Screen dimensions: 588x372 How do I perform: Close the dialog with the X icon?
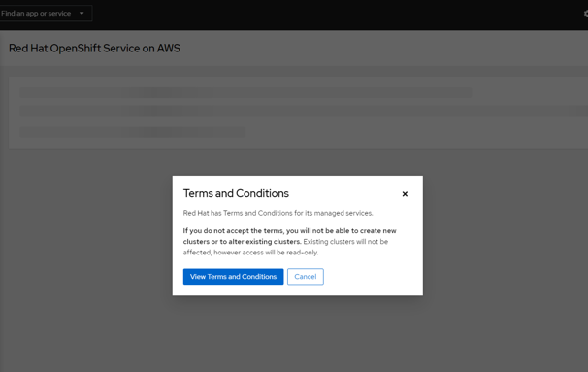click(x=405, y=194)
